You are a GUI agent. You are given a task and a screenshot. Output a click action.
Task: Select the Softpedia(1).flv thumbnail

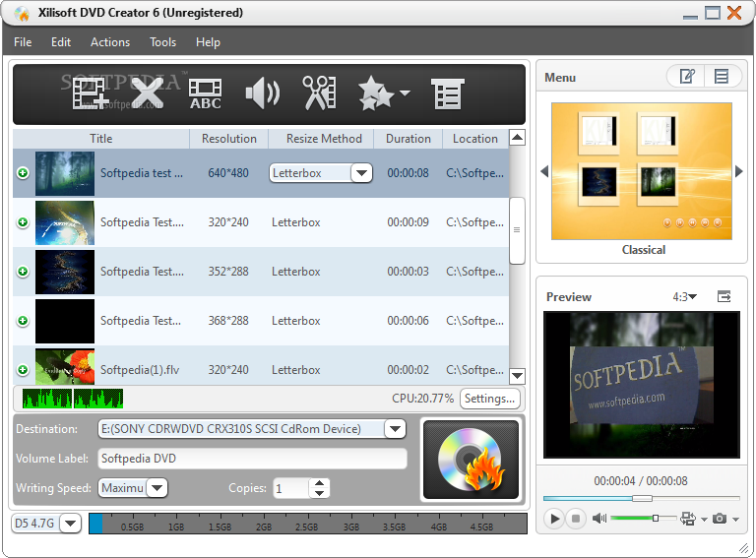click(x=65, y=367)
